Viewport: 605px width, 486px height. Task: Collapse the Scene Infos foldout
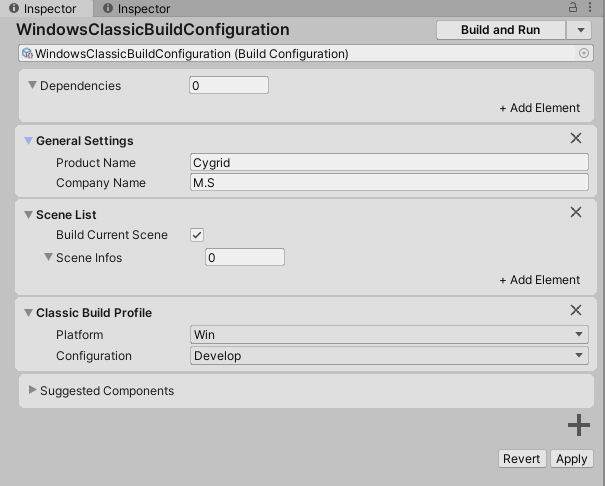48,257
